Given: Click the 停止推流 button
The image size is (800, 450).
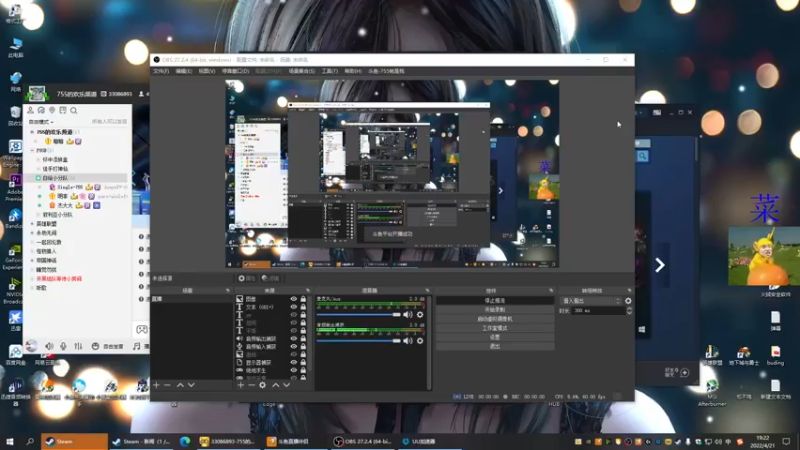Looking at the screenshot, I should [x=495, y=301].
